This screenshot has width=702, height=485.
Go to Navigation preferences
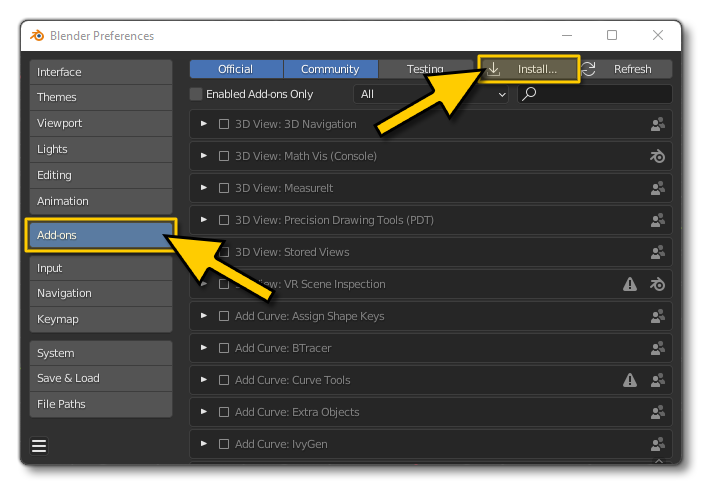(x=101, y=293)
